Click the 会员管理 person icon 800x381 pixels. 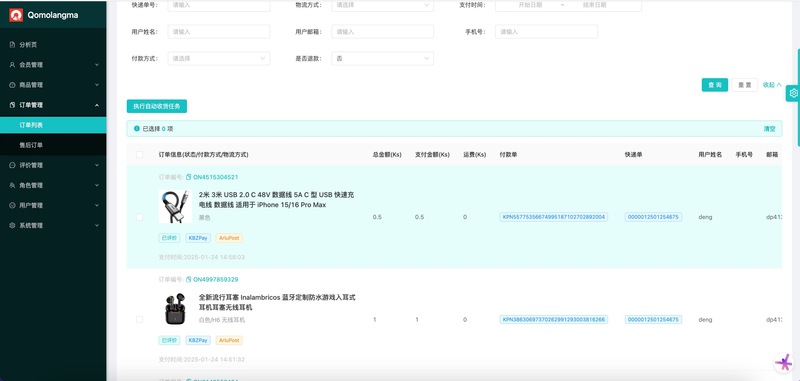coord(12,65)
